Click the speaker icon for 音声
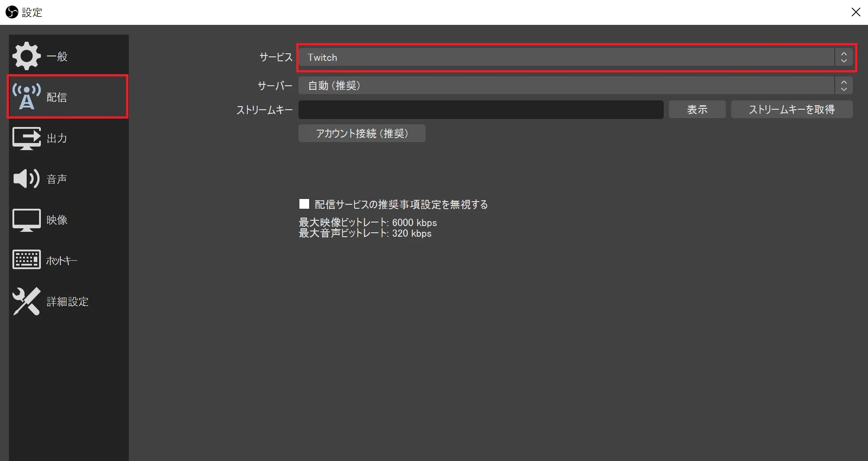This screenshot has height=461, width=868. (27, 179)
